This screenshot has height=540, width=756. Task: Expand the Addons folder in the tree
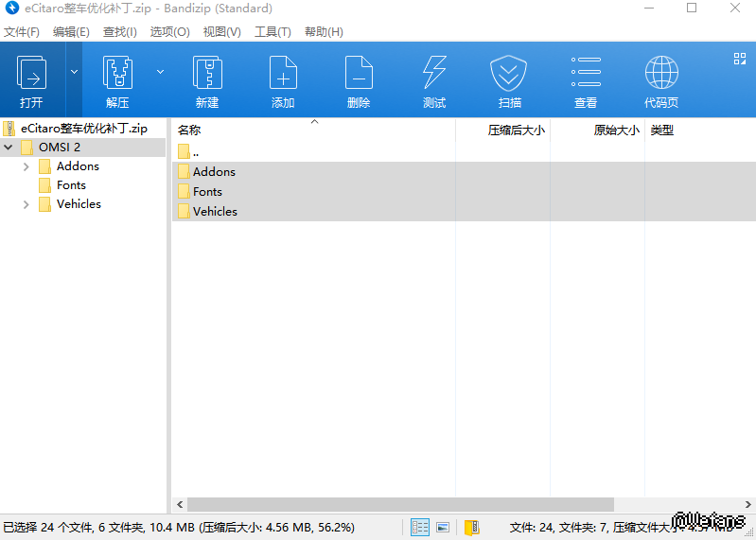pos(26,166)
